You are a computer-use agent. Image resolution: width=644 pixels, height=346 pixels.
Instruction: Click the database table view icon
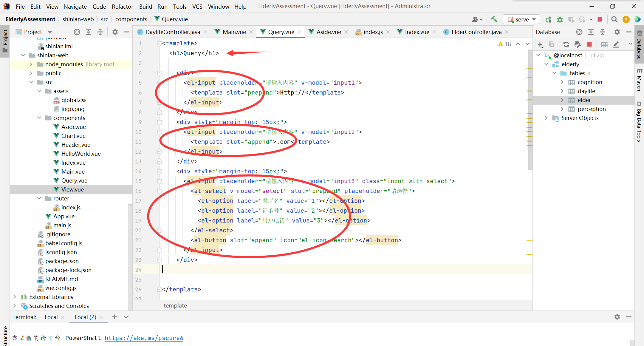click(604, 44)
